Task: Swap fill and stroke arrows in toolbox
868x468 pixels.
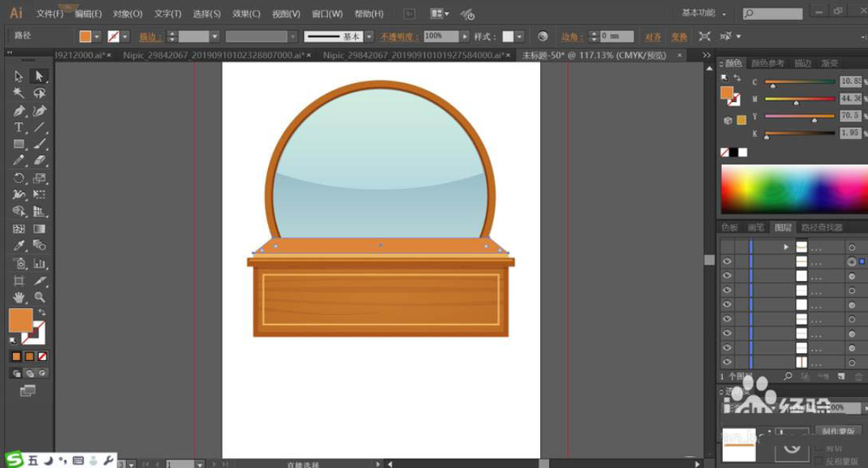Action: coord(42,312)
